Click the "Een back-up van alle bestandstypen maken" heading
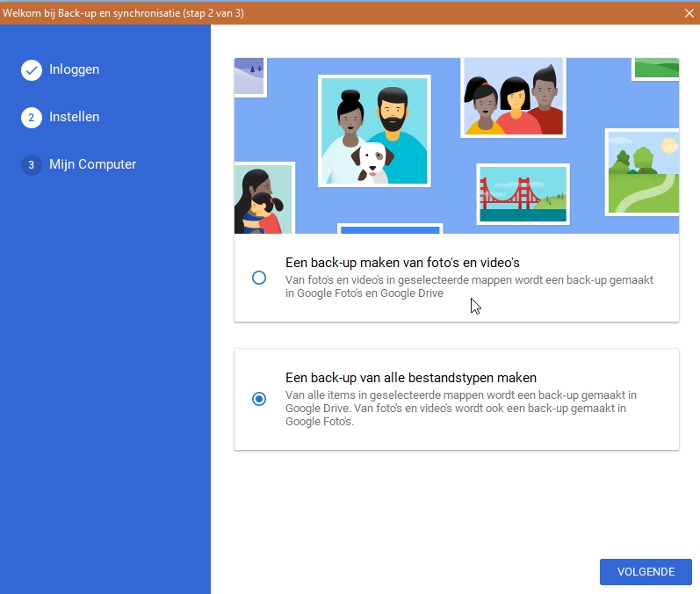This screenshot has width=700, height=594. (x=411, y=378)
